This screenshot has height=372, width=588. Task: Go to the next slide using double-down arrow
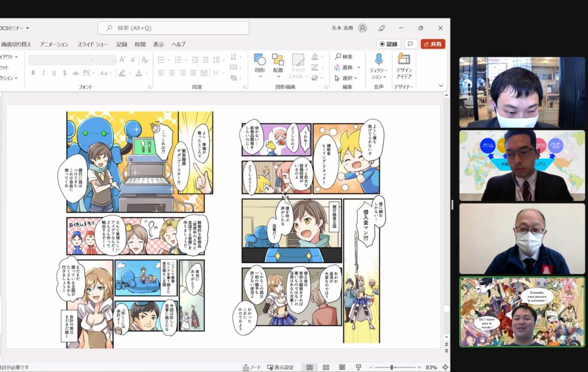(446, 351)
